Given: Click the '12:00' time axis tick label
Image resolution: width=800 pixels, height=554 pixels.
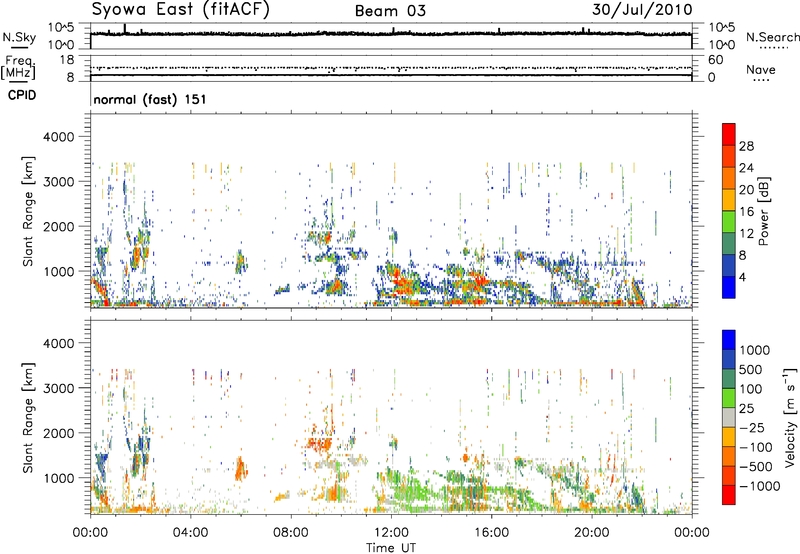Looking at the screenshot, I should [x=391, y=533].
